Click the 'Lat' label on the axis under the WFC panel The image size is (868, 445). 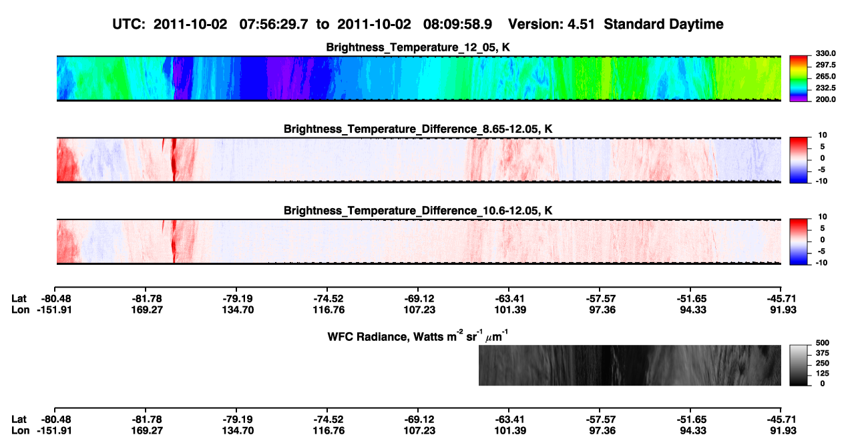click(19, 420)
